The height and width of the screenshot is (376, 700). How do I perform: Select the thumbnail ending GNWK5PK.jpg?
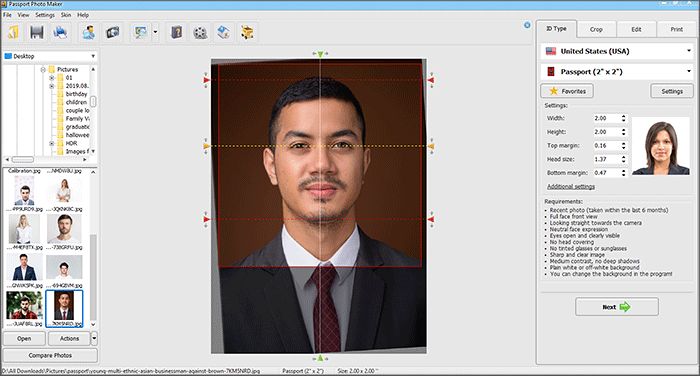[x=25, y=271]
